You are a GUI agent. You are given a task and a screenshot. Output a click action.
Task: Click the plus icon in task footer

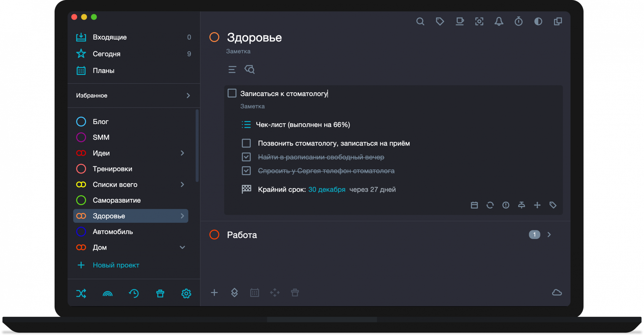(537, 205)
